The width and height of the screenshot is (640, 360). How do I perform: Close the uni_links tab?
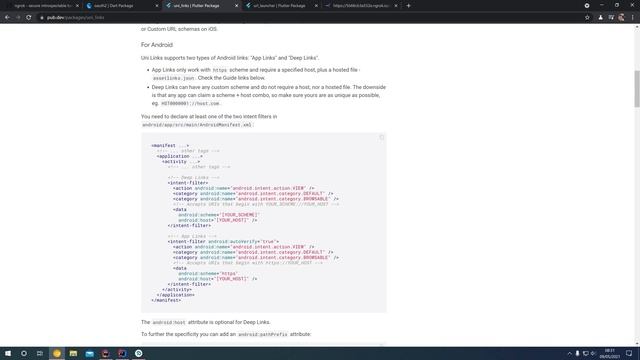(x=236, y=6)
